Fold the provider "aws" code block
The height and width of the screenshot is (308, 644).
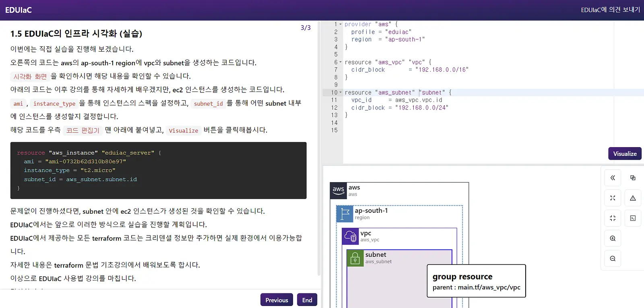341,24
